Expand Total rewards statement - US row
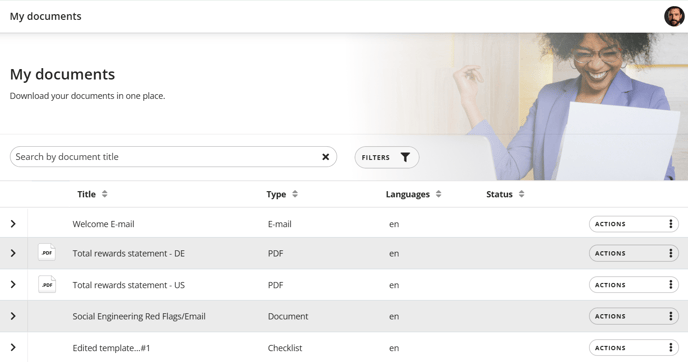 [x=13, y=284]
